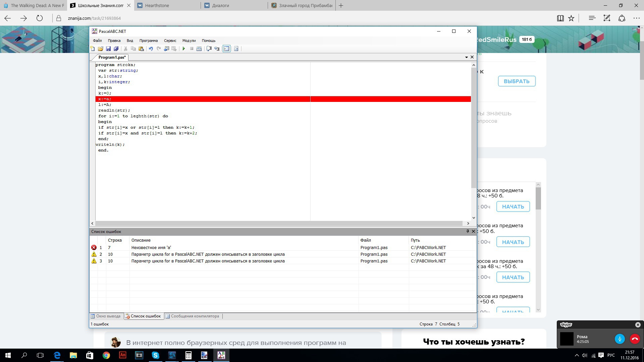Switch to the Hearthstone browser tab

[x=167, y=5]
